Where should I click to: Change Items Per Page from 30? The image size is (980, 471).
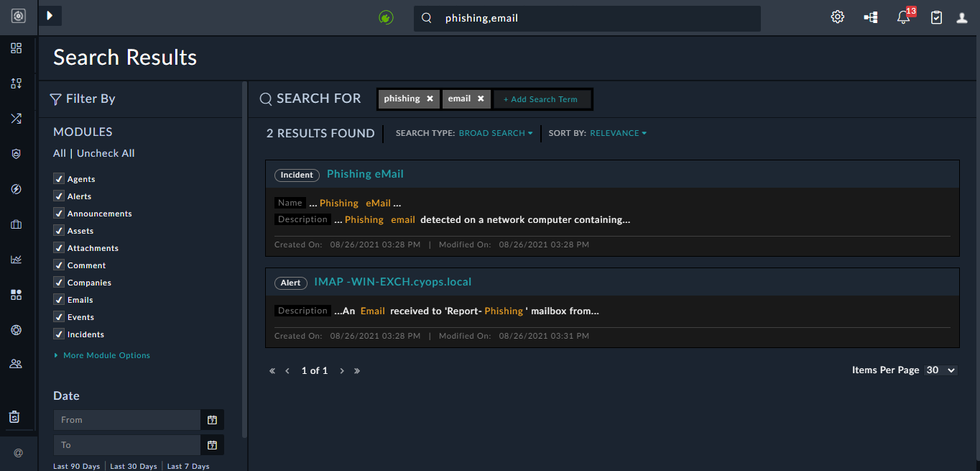click(x=941, y=370)
